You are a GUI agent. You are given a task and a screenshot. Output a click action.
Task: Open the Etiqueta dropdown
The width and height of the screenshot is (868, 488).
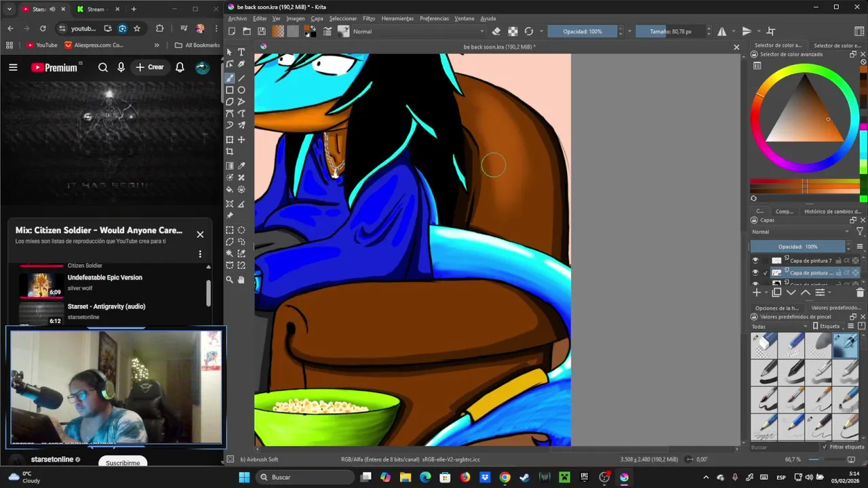(829, 327)
